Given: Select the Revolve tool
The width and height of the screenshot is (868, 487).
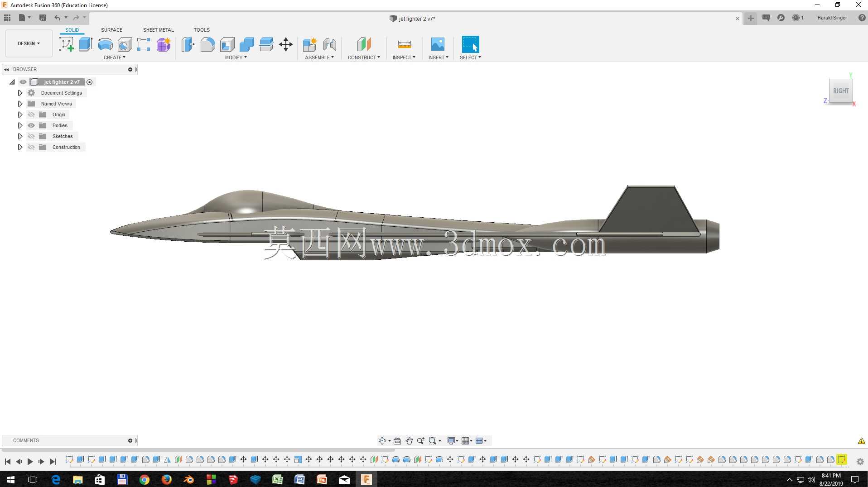Looking at the screenshot, I should tap(105, 44).
